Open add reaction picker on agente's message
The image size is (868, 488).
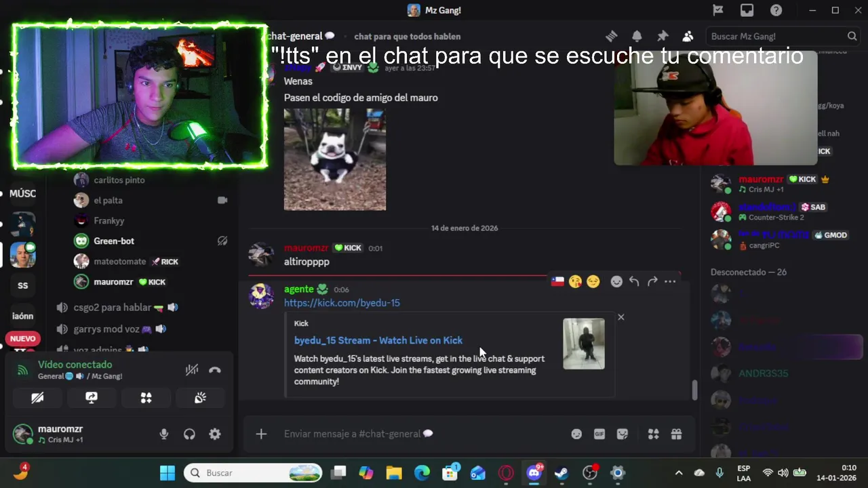click(x=616, y=281)
